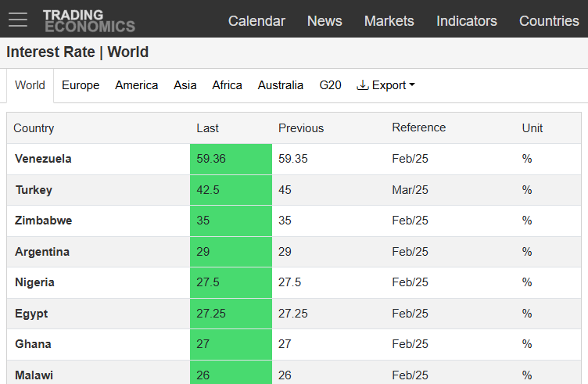
Task: Go to the News section
Action: 324,21
